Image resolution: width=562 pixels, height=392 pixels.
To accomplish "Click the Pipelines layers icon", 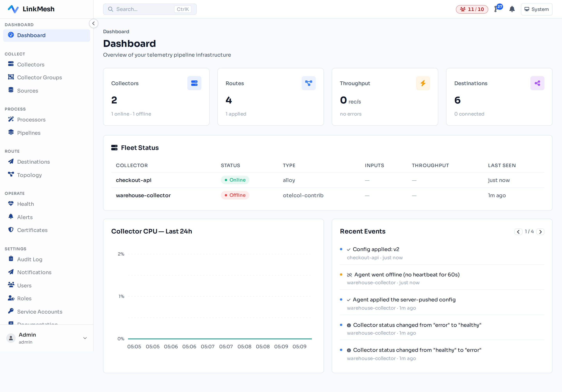I will pos(11,132).
